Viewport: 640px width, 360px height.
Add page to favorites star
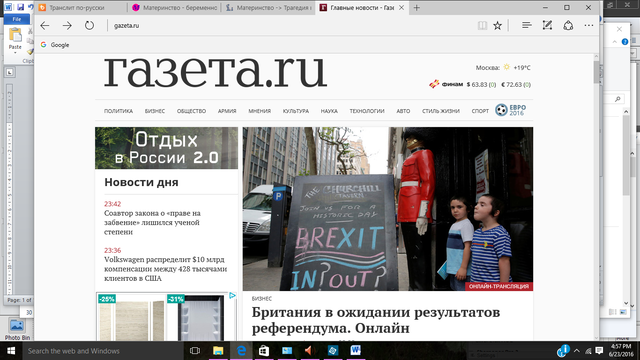point(497,25)
